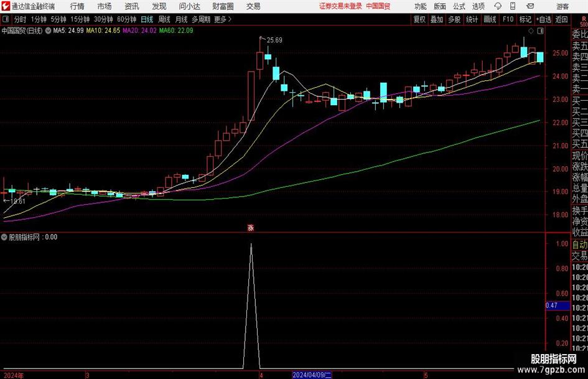The width and height of the screenshot is (588, 379).
Task: Switch to 周线 weekly period
Action: [x=164, y=19]
